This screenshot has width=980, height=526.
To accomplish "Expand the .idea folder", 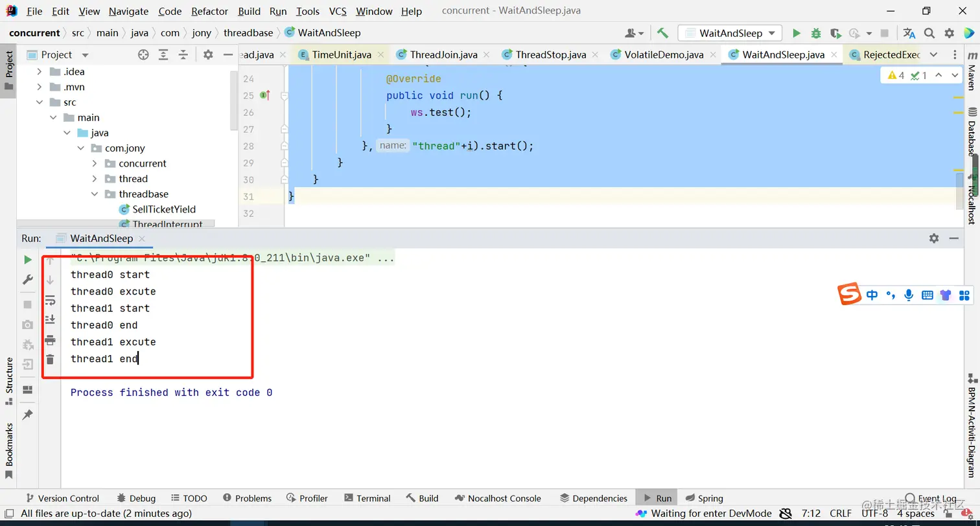I will 40,71.
